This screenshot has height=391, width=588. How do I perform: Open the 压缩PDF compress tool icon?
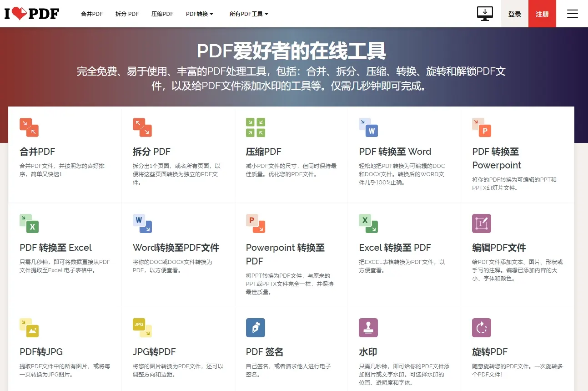coord(255,127)
